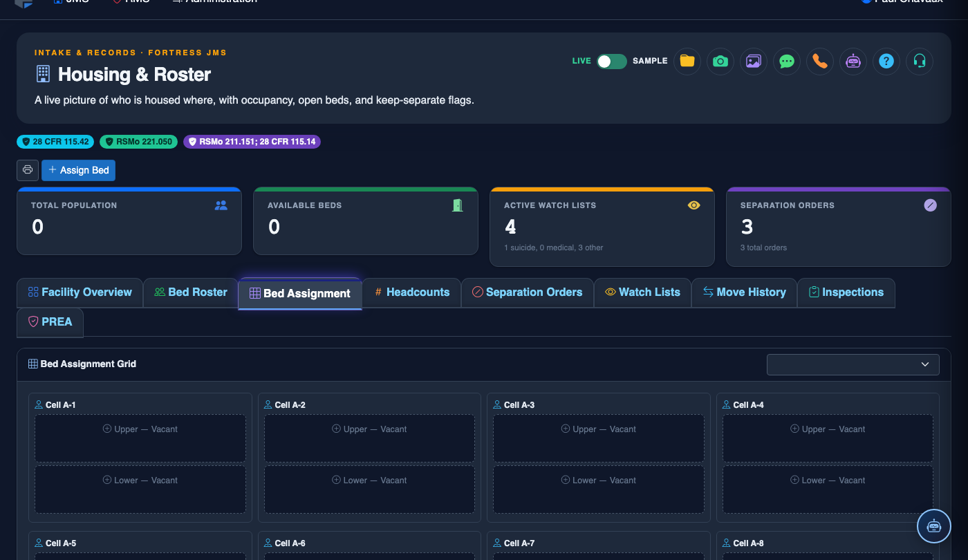
Task: Open the Bed Assignment Grid filter dropdown
Action: pos(853,364)
